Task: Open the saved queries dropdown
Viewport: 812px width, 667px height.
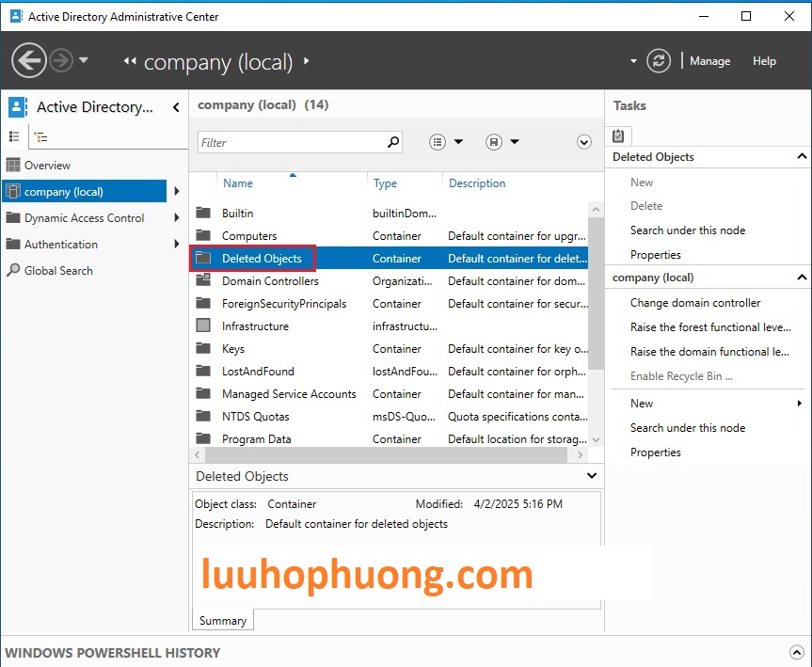Action: pyautogui.click(x=502, y=142)
